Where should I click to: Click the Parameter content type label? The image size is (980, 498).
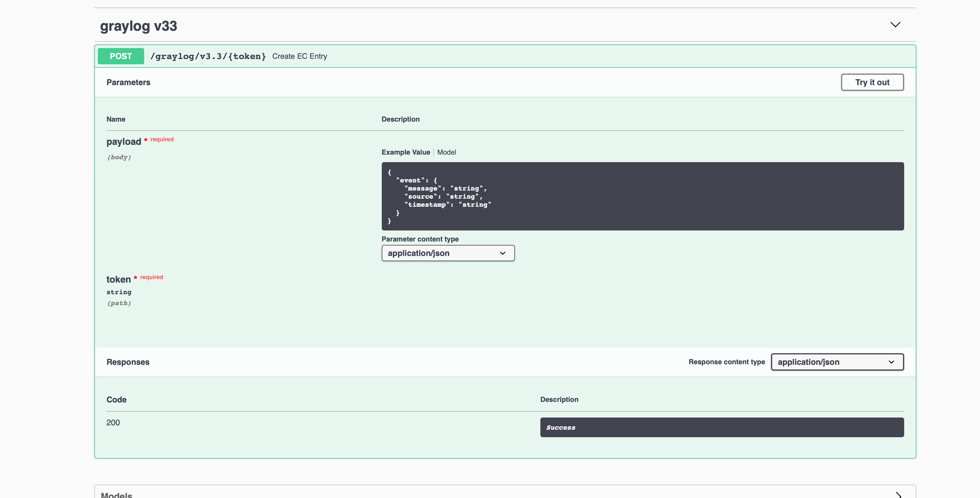pos(420,239)
